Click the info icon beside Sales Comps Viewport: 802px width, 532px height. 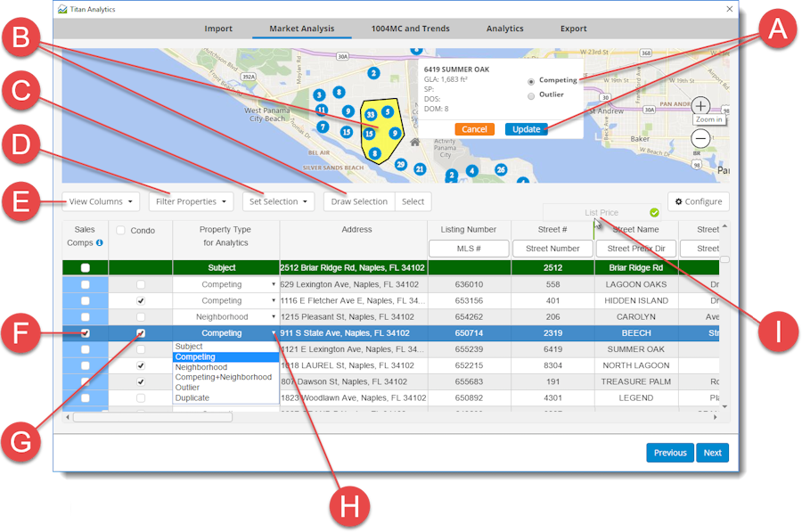point(100,242)
